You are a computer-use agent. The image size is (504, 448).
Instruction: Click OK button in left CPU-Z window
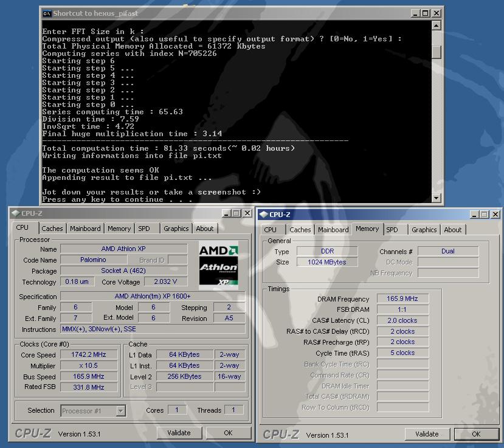[x=228, y=433]
